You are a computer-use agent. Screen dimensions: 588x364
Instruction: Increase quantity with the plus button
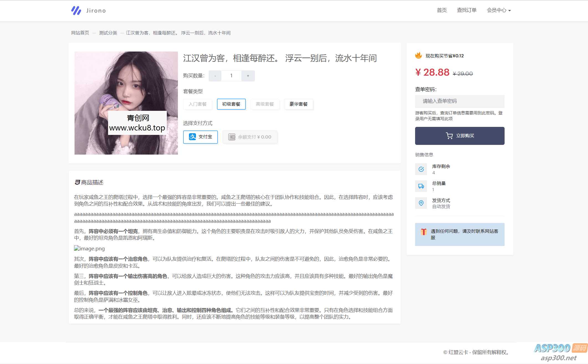point(248,75)
